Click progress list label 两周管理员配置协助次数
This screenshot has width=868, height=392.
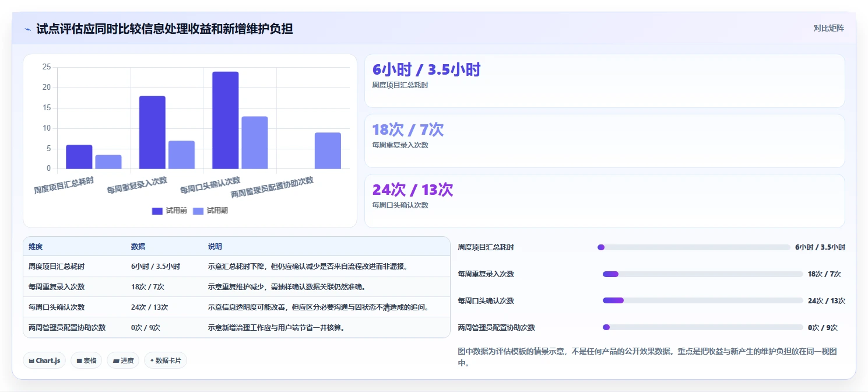[x=497, y=328]
